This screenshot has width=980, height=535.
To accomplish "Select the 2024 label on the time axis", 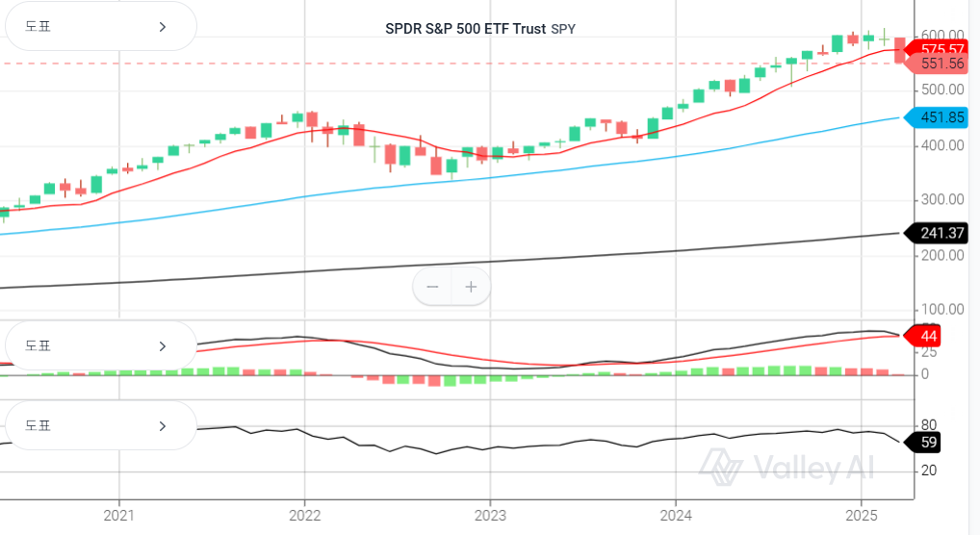I will 676,516.
